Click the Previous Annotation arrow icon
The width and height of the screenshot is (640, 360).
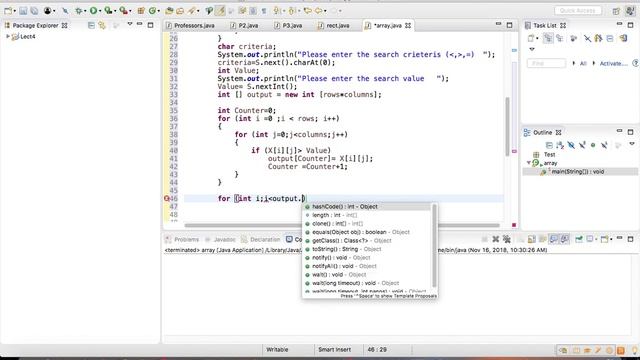click(292, 11)
